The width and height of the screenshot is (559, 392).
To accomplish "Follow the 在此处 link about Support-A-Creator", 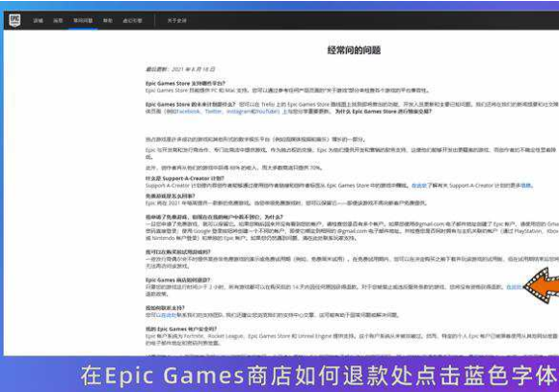I will tap(419, 186).
